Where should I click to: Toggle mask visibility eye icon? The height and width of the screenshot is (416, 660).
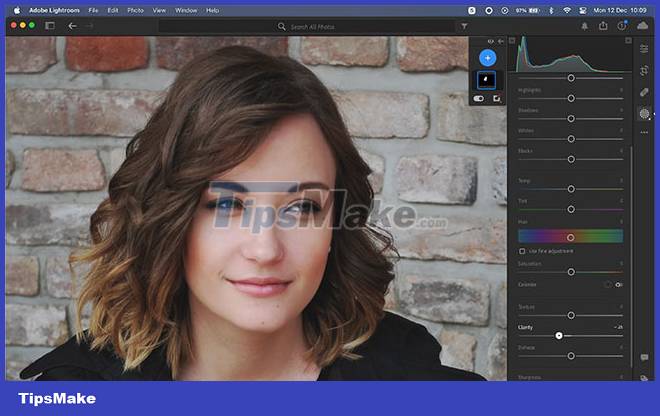point(490,41)
